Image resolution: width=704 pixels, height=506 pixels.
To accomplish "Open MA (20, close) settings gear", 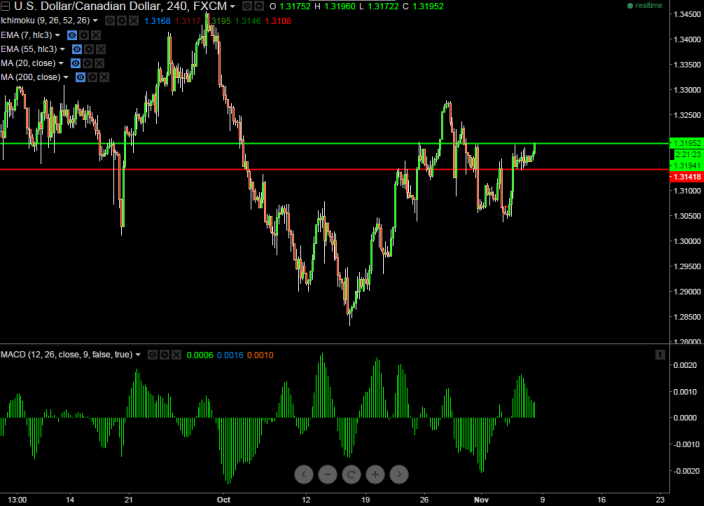I will (x=88, y=63).
